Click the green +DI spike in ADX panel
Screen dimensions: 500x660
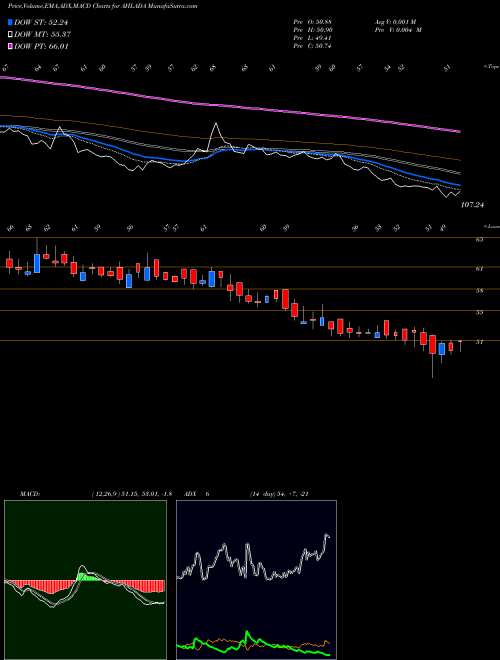point(247,633)
